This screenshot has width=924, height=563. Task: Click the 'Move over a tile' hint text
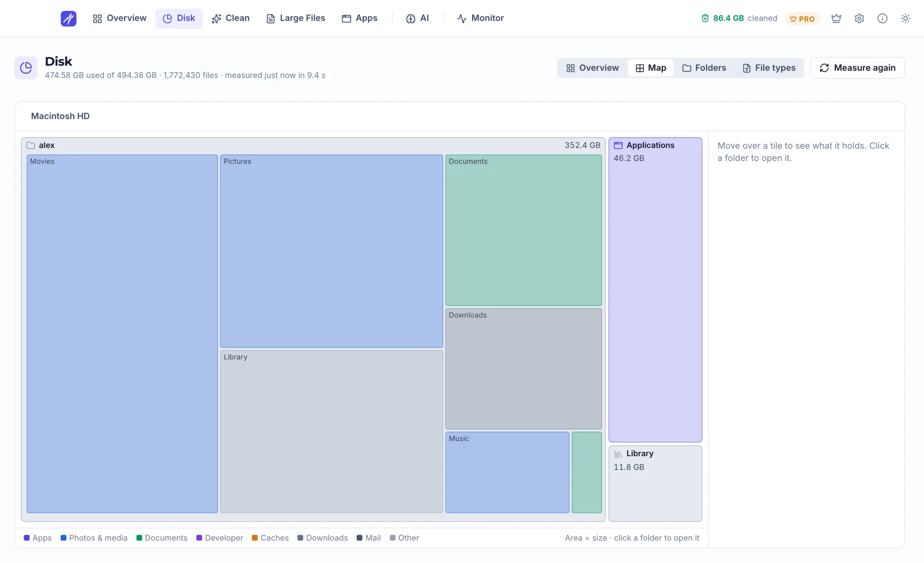coord(803,152)
